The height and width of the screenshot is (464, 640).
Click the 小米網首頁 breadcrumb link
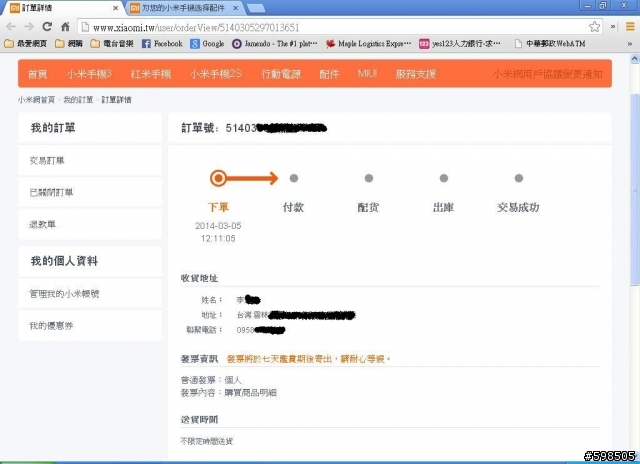36,100
